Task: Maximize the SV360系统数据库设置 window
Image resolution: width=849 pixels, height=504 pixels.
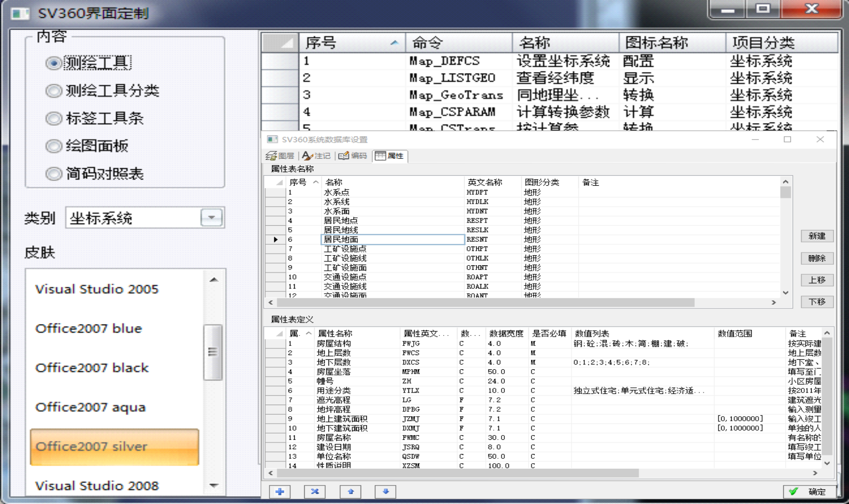Action: coord(787,139)
